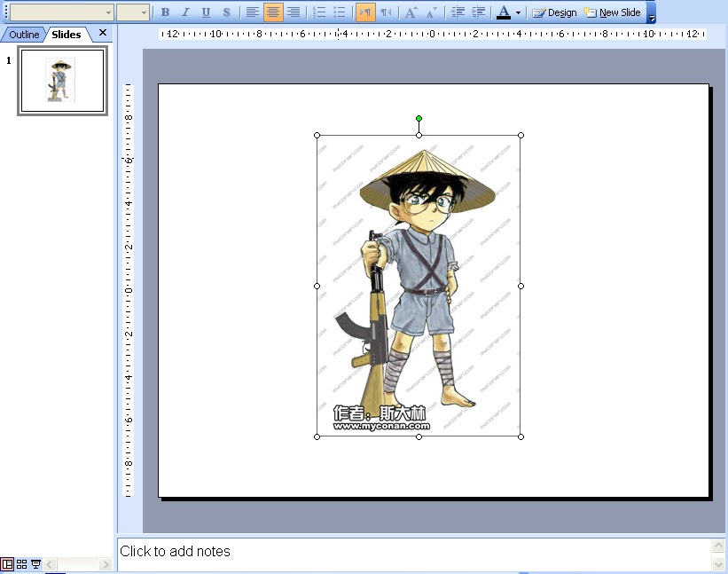The width and height of the screenshot is (728, 574).
Task: Start slide show from current slide
Action: [35, 564]
